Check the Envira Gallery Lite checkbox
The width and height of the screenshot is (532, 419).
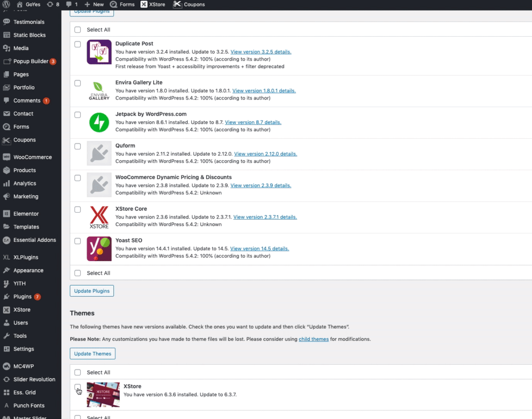click(78, 83)
